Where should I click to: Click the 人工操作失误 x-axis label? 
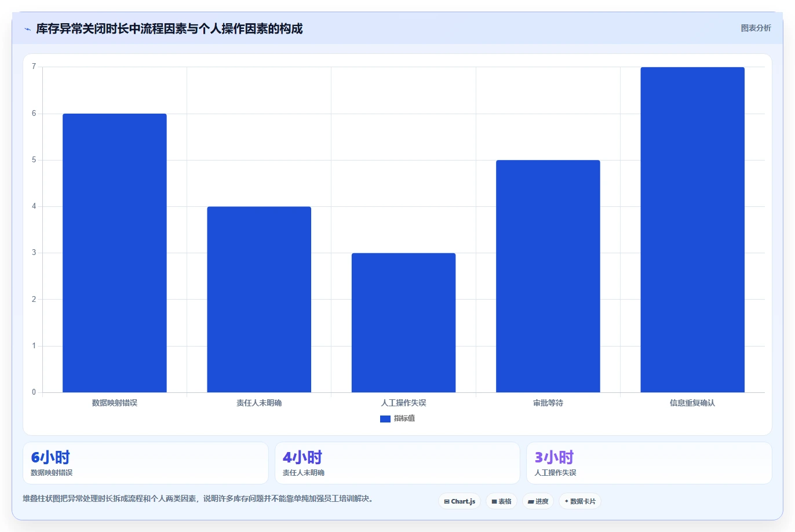point(404,403)
